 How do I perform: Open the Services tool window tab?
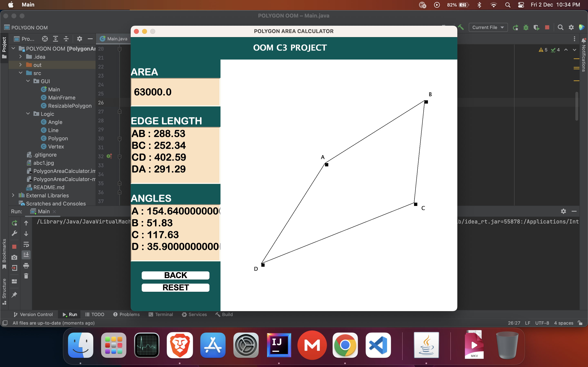coord(194,314)
